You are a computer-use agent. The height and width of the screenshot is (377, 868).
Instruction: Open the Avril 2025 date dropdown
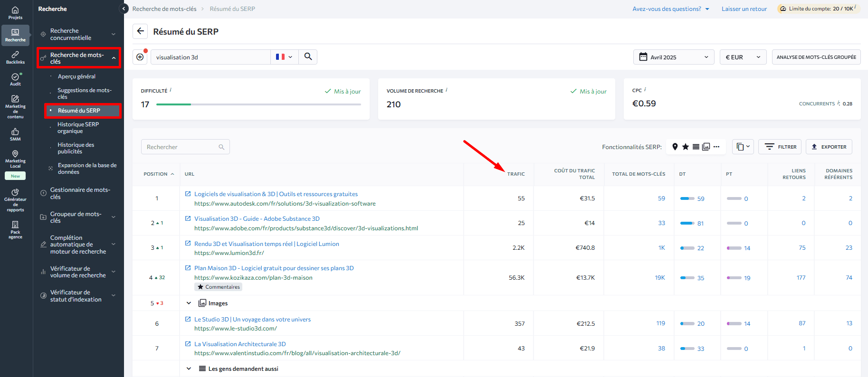[673, 57]
